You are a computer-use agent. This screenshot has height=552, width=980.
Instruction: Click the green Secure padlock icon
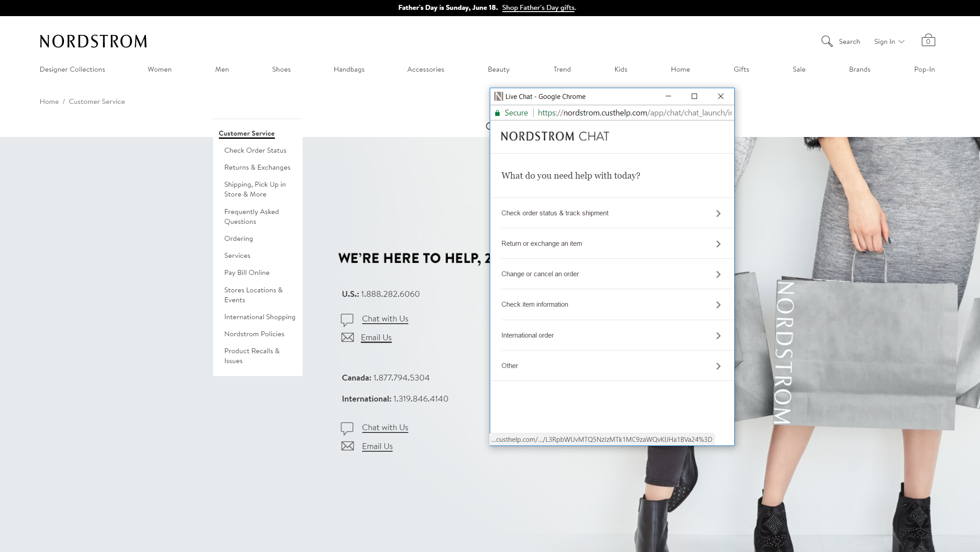[497, 113]
